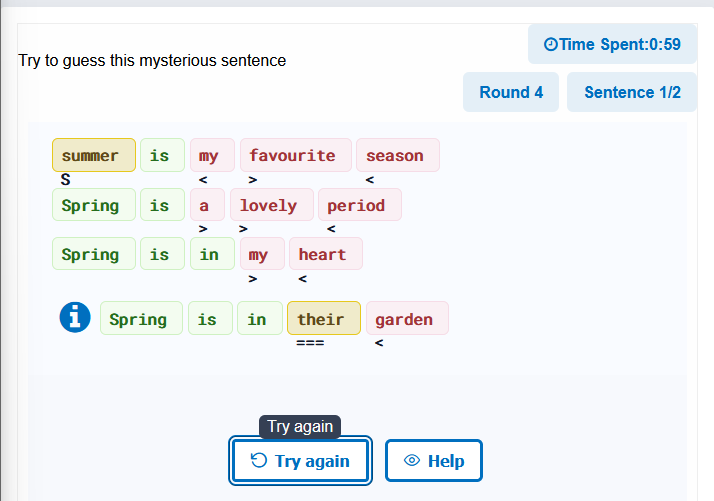Click the circular arrow icon in Try again
Image resolution: width=714 pixels, height=501 pixels.
259,460
